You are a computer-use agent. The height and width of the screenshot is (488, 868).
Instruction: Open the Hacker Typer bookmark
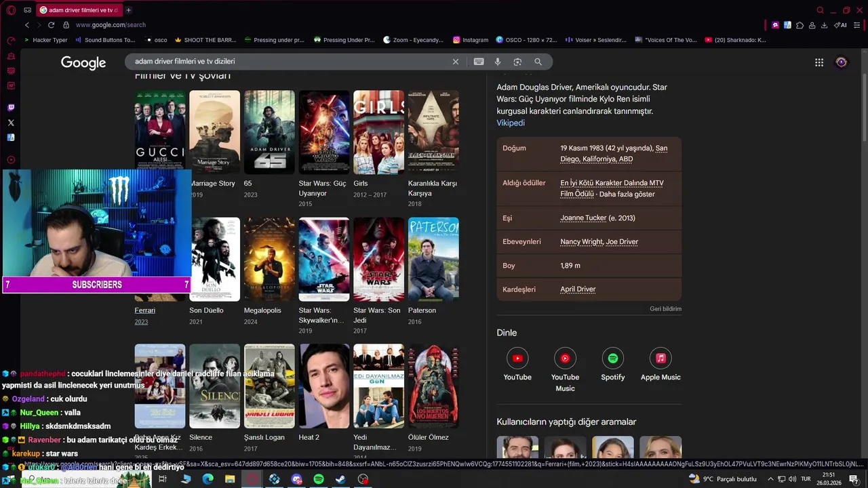(x=45, y=40)
